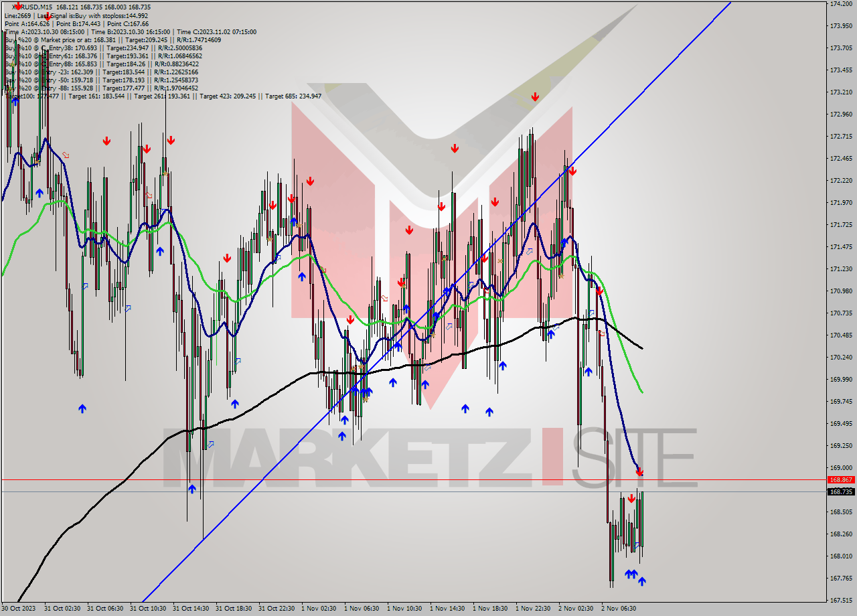Click the 174.200 price axis label
This screenshot has width=857, height=616.
pos(841,4)
